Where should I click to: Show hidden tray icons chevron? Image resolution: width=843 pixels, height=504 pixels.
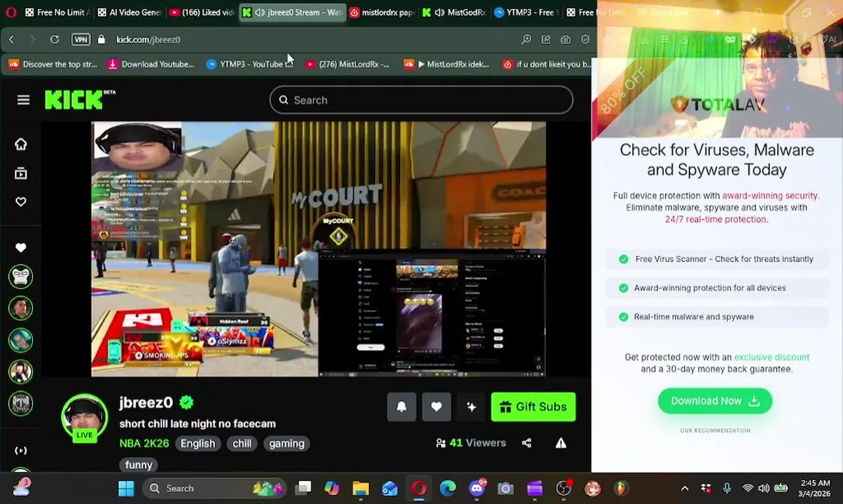[x=685, y=489]
